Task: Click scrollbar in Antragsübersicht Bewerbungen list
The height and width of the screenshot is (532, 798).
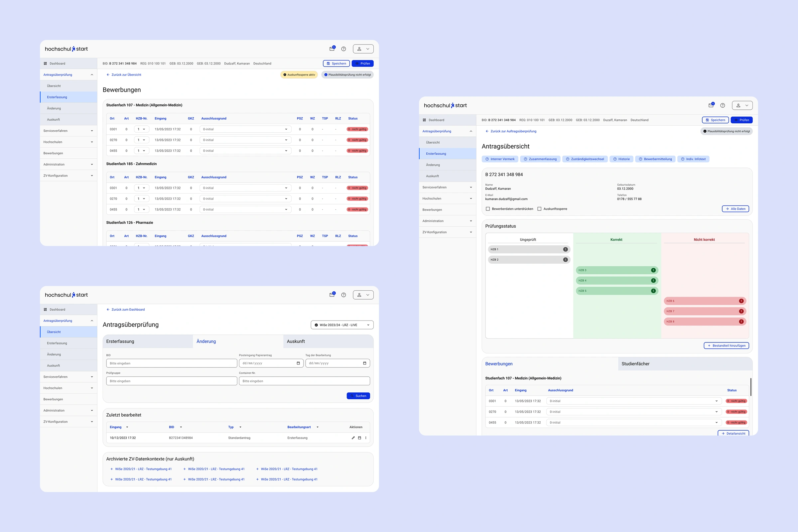Action: point(751,387)
